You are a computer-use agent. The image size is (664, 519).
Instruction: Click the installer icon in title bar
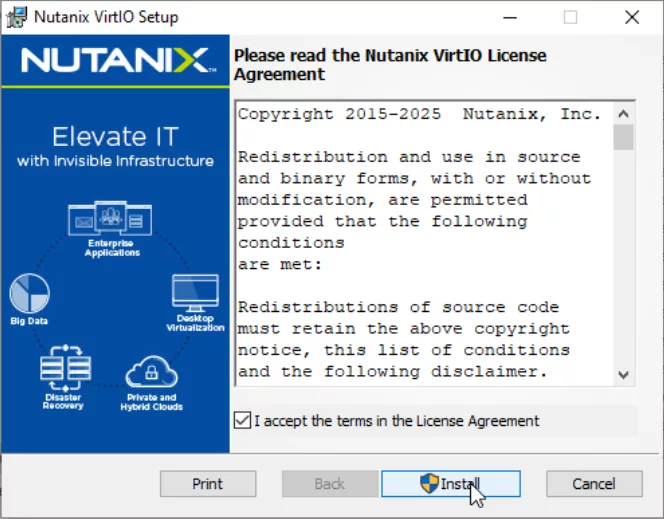click(17, 17)
